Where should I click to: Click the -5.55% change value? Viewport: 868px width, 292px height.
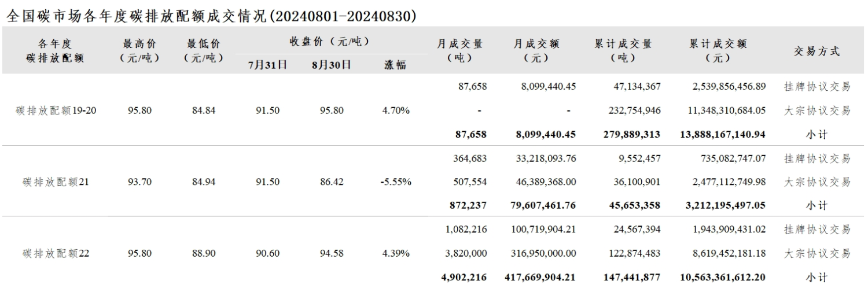click(396, 182)
